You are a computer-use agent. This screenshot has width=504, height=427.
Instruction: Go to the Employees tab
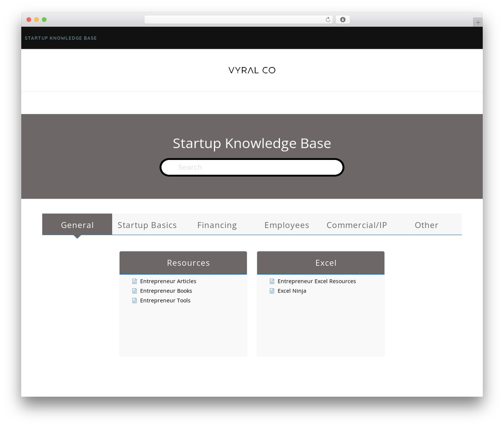[287, 225]
